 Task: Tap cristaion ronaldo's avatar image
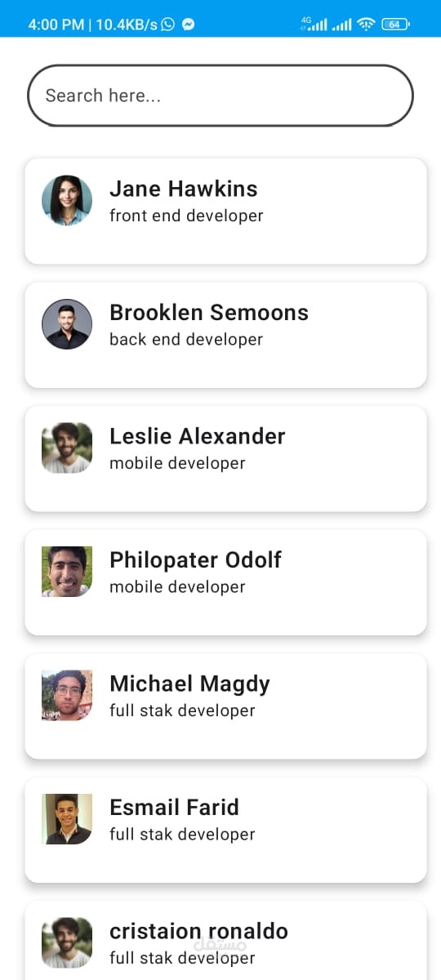point(67,942)
